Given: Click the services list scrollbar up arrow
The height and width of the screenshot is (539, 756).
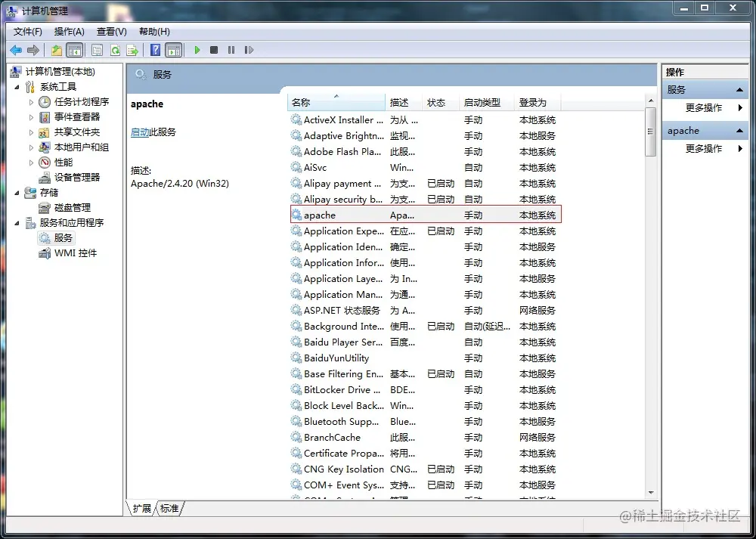Looking at the screenshot, I should [651, 101].
